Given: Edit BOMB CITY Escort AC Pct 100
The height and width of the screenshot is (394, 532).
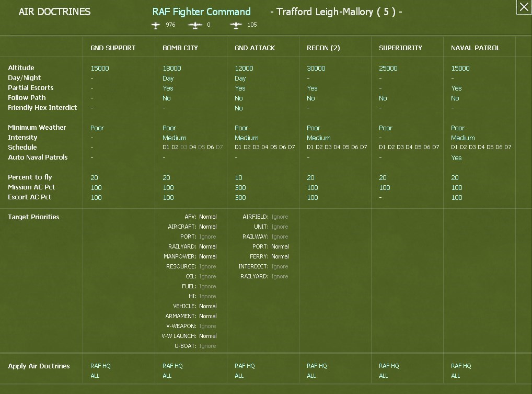Looking at the screenshot, I should coord(168,197).
